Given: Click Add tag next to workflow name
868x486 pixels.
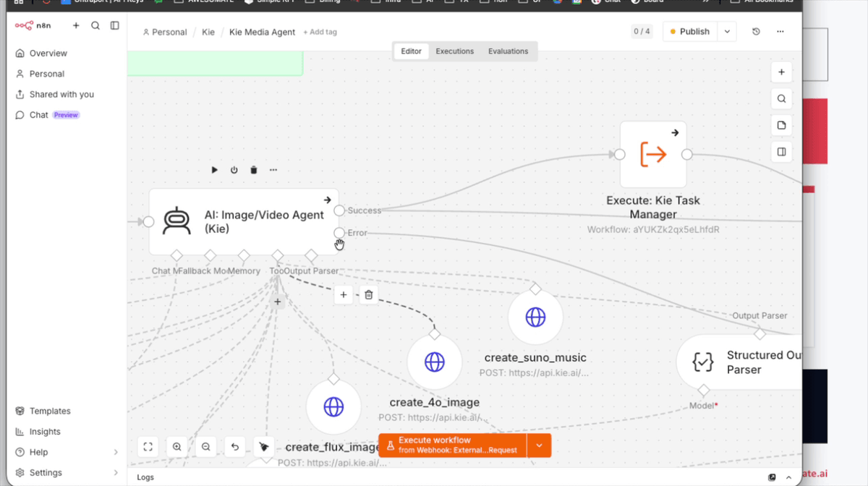Looking at the screenshot, I should [320, 32].
